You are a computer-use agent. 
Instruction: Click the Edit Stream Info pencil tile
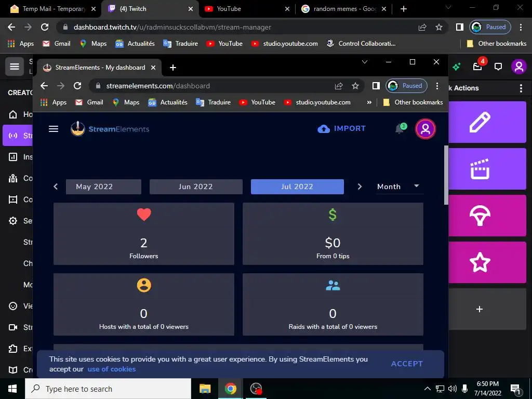[x=487, y=122]
